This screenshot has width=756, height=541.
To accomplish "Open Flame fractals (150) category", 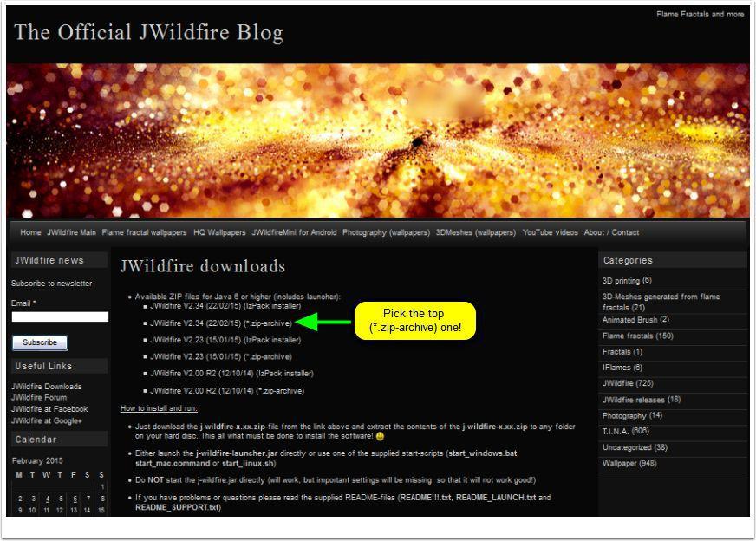I will click(x=638, y=336).
